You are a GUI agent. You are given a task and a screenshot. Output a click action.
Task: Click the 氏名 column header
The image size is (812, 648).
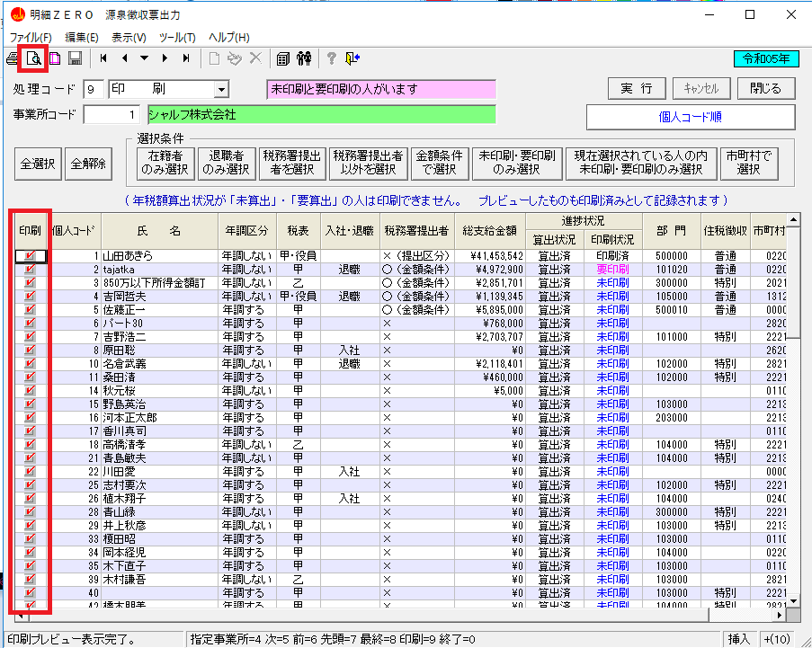pos(159,231)
